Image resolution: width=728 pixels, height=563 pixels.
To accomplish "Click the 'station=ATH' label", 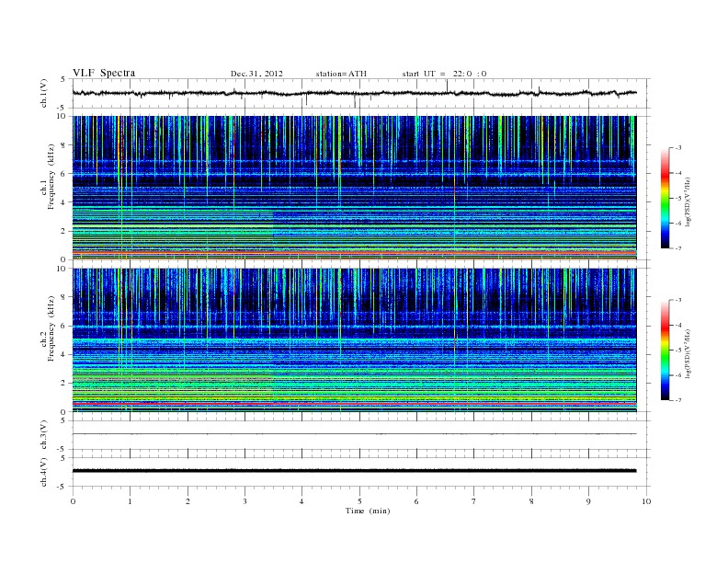I will (x=341, y=74).
